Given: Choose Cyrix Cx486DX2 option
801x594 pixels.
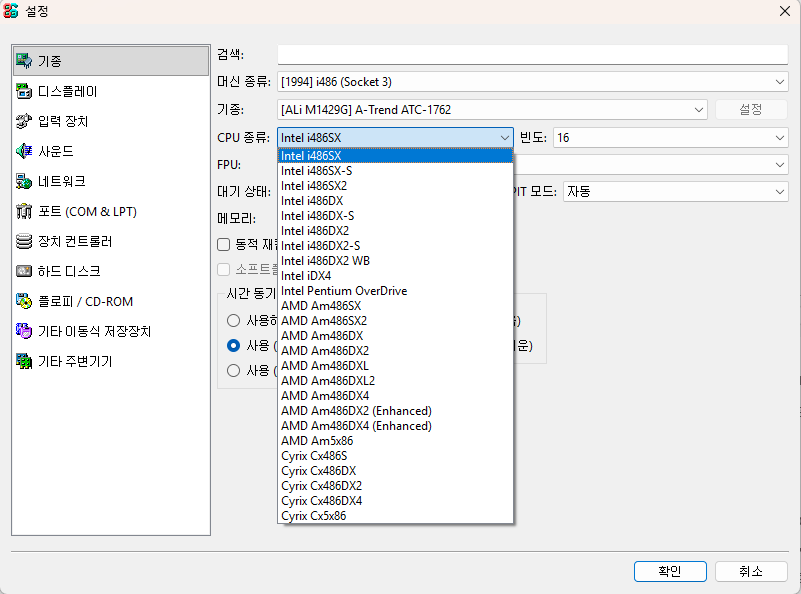Looking at the screenshot, I should [x=395, y=486].
